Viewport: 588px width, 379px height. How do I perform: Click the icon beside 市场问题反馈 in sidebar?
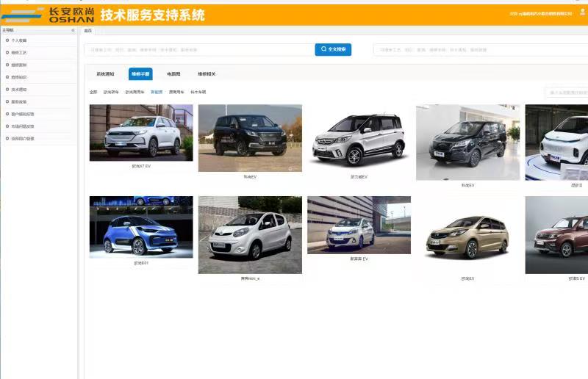(x=7, y=126)
